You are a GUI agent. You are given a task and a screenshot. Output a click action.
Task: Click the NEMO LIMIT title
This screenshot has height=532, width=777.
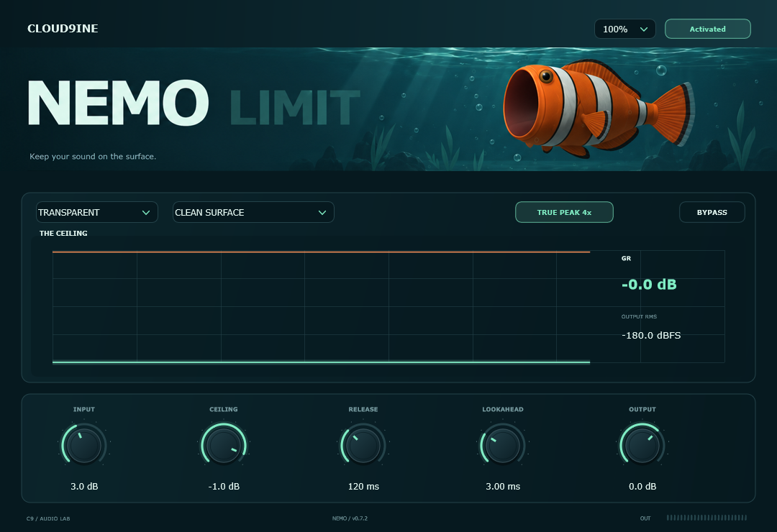(x=194, y=103)
